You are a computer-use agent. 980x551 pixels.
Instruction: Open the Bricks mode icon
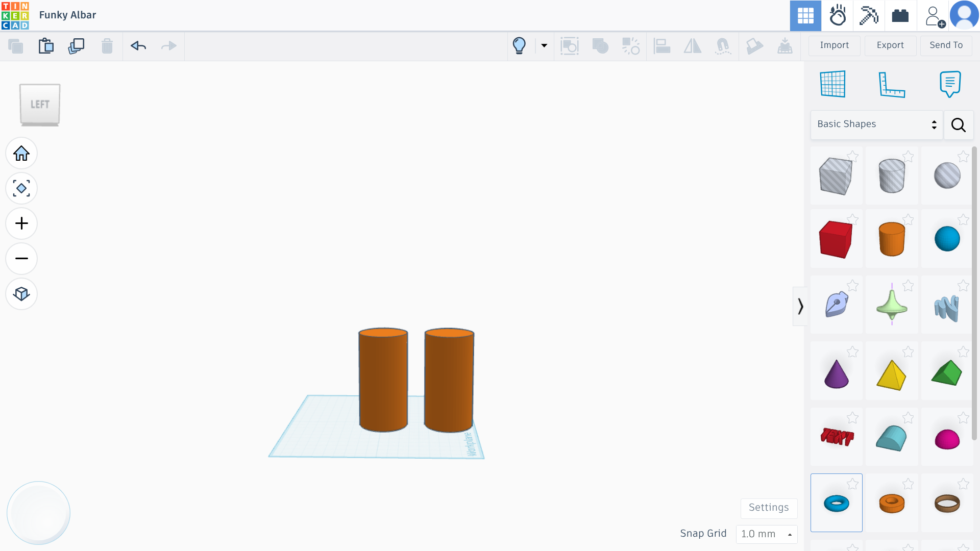click(x=900, y=16)
